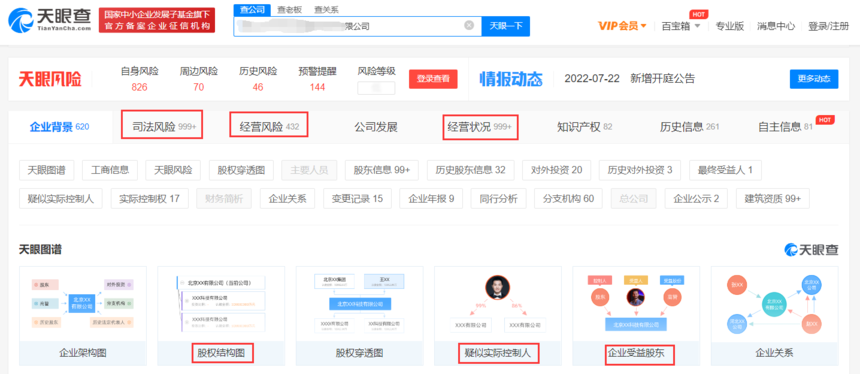This screenshot has height=374, width=860.
Task: Click the 实际控制权 17 tag
Action: pyautogui.click(x=150, y=199)
